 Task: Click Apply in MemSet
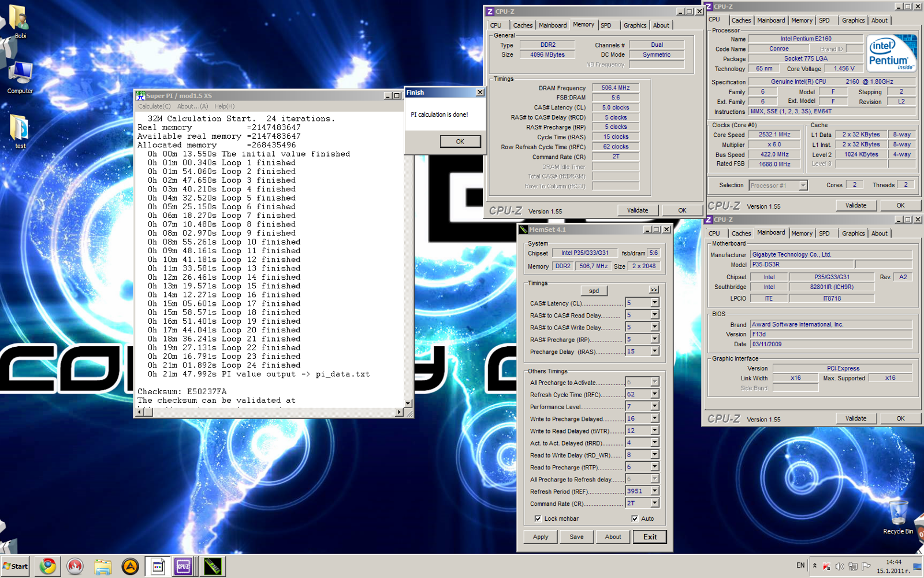[x=541, y=537]
